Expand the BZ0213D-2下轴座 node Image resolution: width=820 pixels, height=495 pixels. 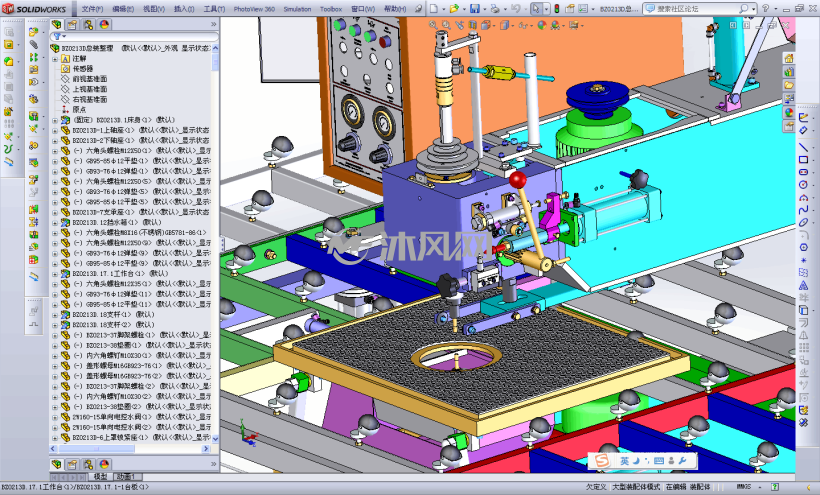click(x=55, y=141)
